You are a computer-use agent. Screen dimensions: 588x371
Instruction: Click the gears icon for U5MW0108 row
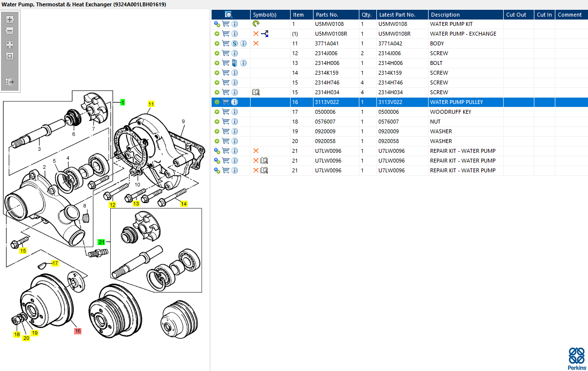(x=217, y=24)
